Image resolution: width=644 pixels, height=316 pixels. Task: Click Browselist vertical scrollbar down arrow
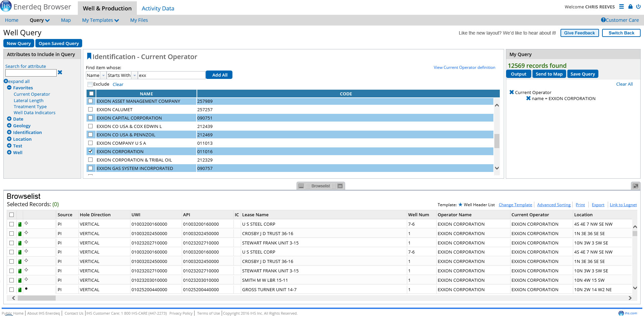tap(635, 288)
